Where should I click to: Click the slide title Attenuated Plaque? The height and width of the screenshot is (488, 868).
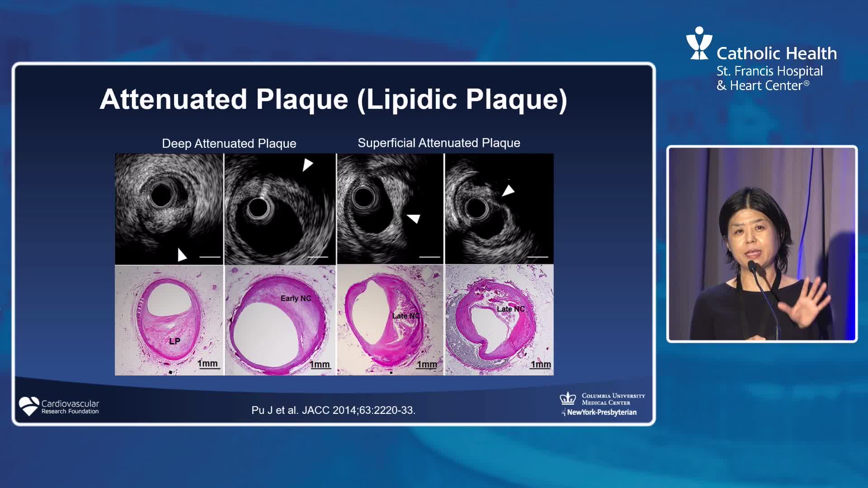[x=333, y=99]
